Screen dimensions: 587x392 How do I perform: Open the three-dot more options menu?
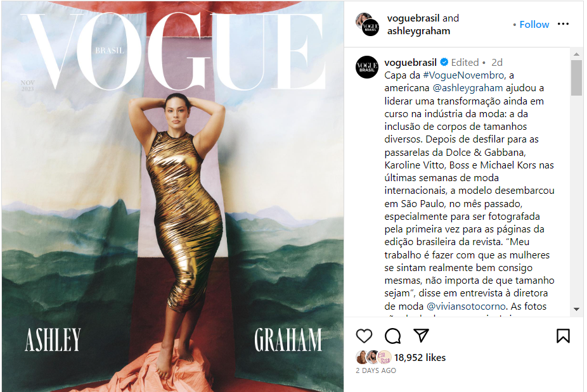[563, 24]
